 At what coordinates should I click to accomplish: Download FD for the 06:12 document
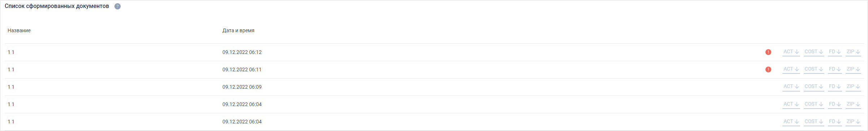pyautogui.click(x=835, y=52)
